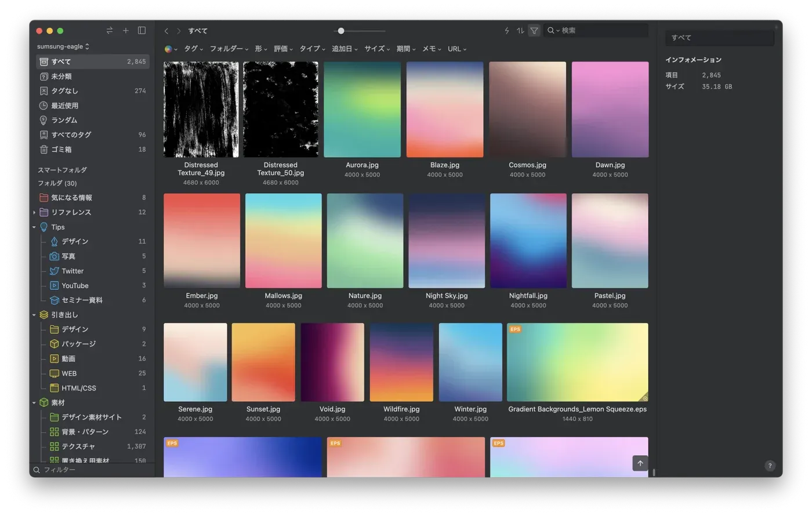This screenshot has width=812, height=516.
Task: Click the magnifier search options icon
Action: pyautogui.click(x=553, y=30)
